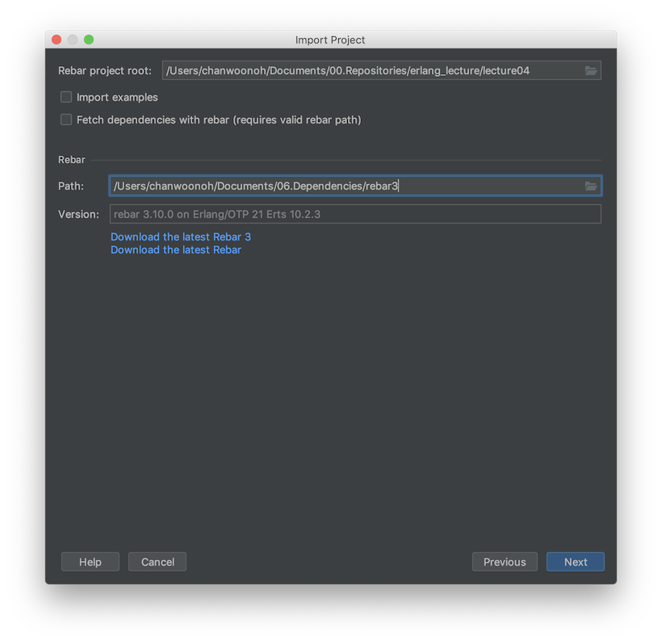
Task: Browse for the Rebar project root folder
Action: tap(591, 70)
